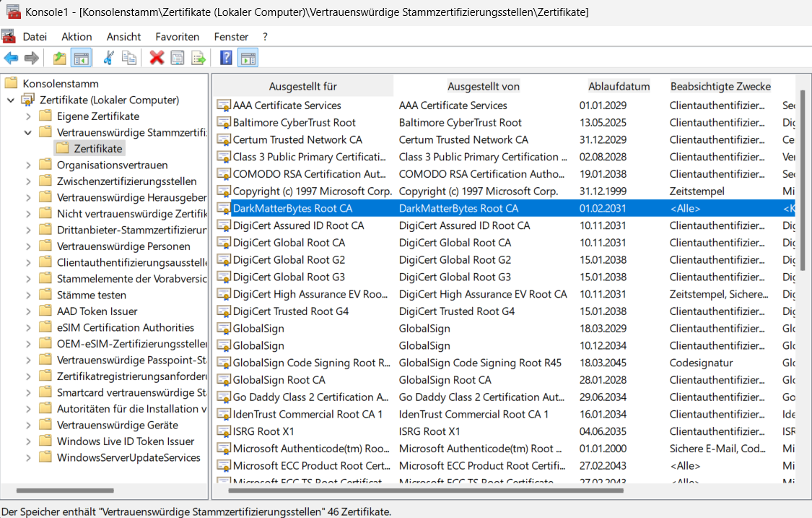Click the blue Help question mark icon
This screenshot has height=518, width=812.
(x=227, y=58)
